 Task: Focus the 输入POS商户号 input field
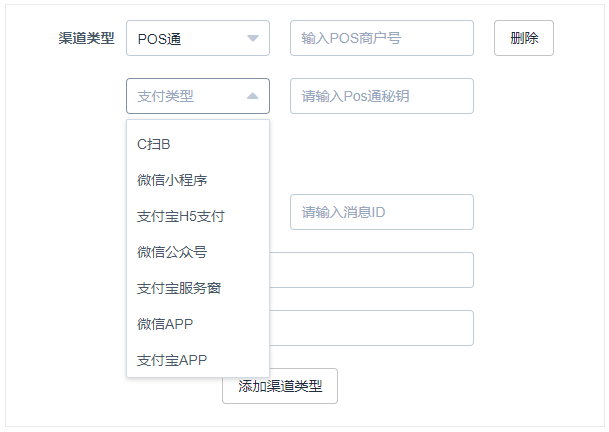pos(382,38)
